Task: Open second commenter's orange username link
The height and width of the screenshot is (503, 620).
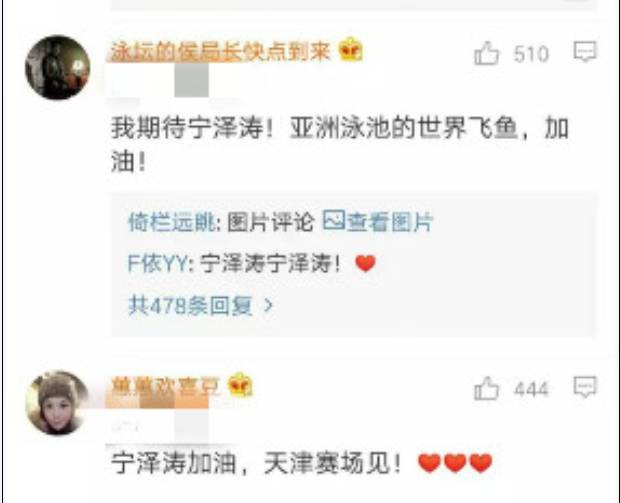Action: click(165, 386)
